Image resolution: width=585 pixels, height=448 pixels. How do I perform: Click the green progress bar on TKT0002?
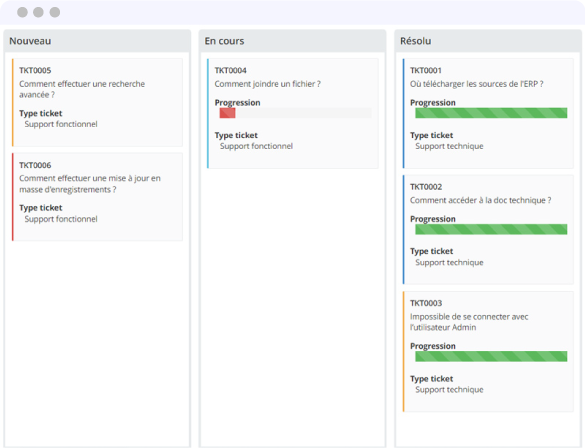coord(491,229)
